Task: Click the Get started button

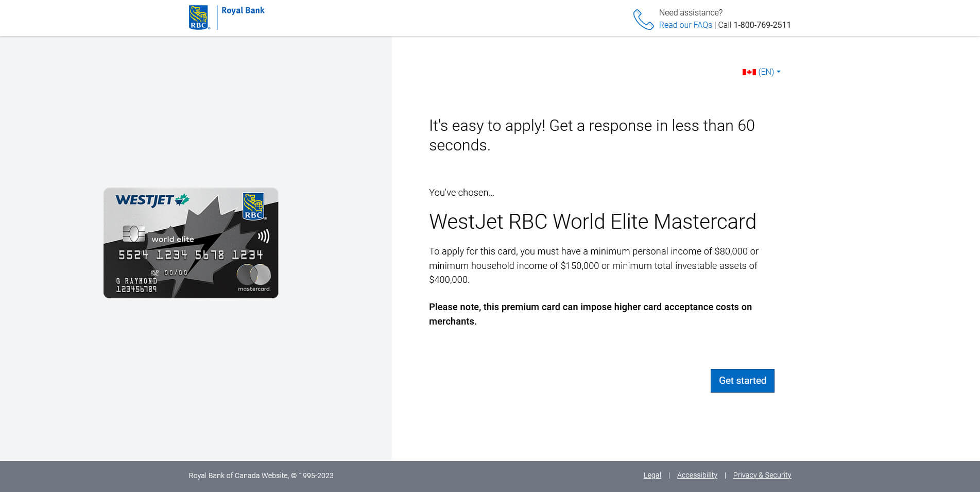Action: 742,381
